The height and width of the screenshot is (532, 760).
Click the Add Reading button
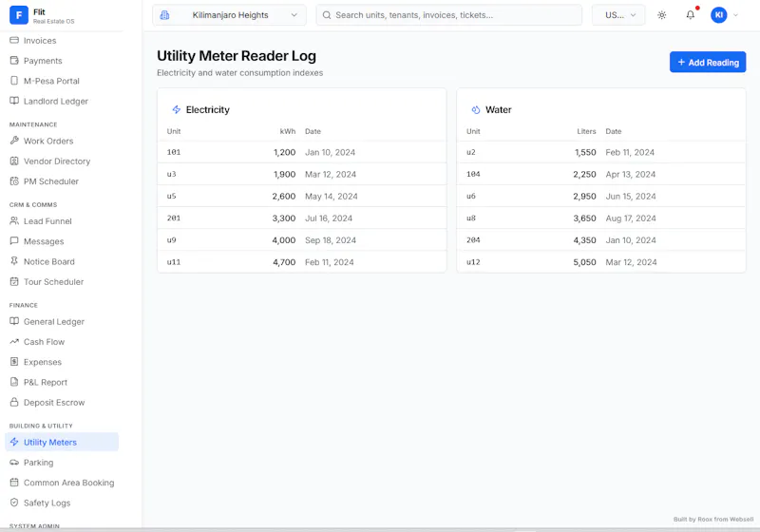(x=708, y=62)
